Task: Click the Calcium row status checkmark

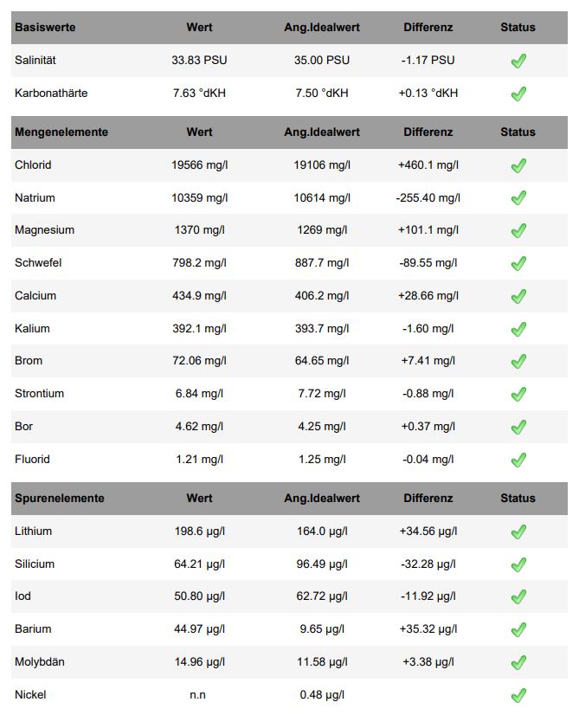Action: [x=518, y=296]
